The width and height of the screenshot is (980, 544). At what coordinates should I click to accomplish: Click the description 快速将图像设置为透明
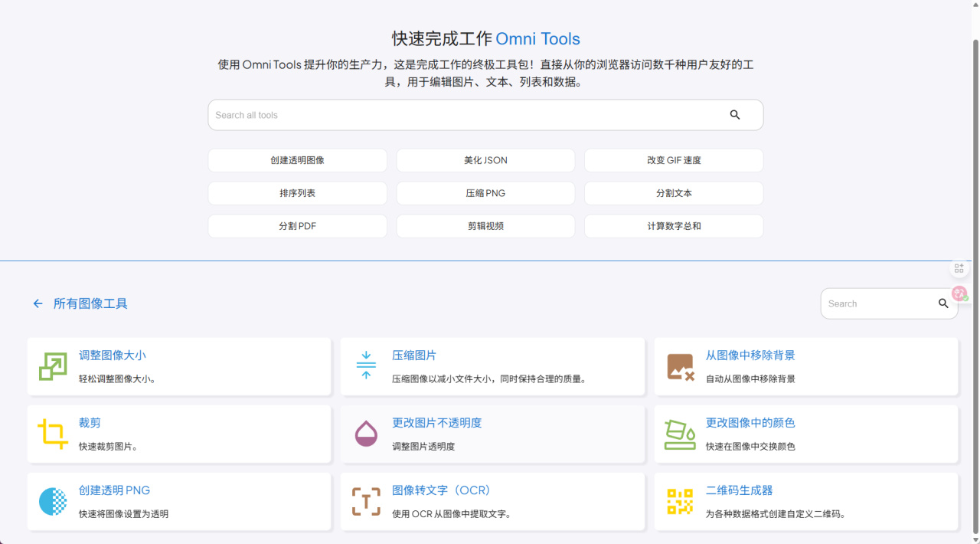click(123, 513)
